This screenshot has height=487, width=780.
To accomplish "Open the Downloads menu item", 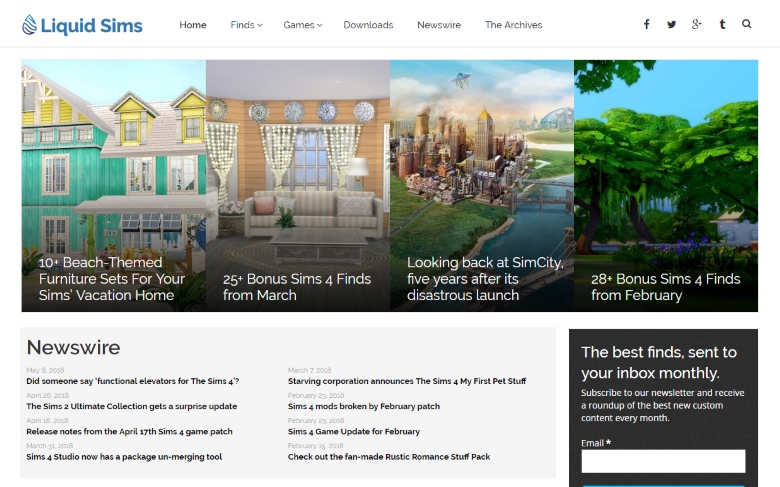I will 368,25.
